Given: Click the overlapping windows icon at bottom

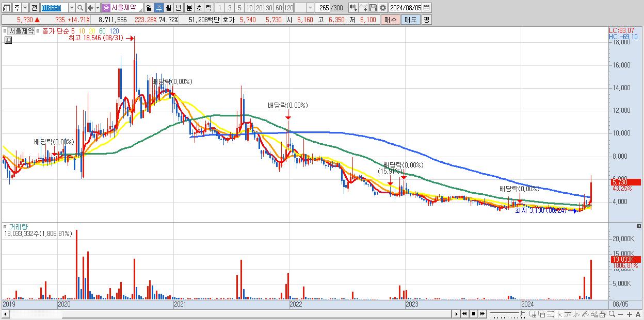Looking at the screenshot, I should (x=542, y=314).
